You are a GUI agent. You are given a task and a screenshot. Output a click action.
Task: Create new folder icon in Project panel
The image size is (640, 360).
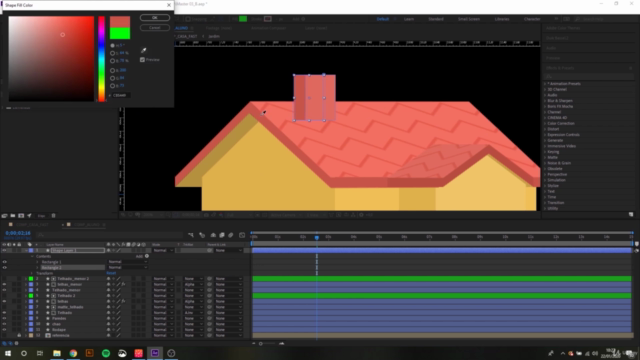point(13,216)
